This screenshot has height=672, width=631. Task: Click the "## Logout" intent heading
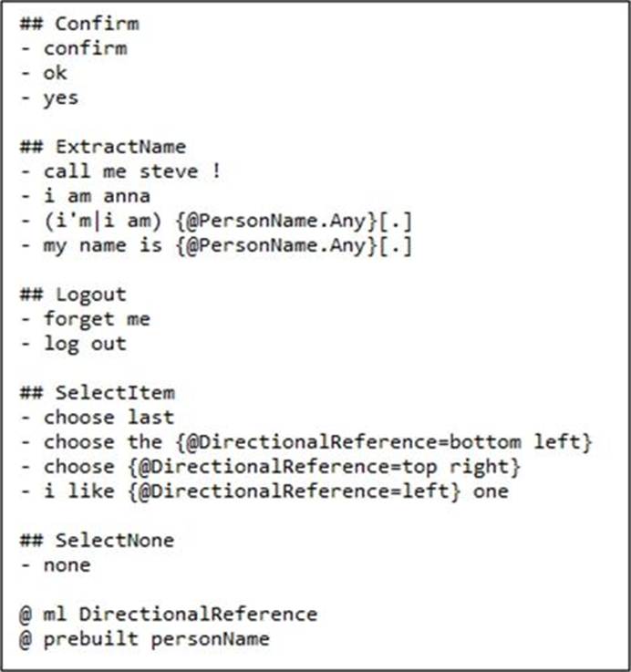click(72, 295)
